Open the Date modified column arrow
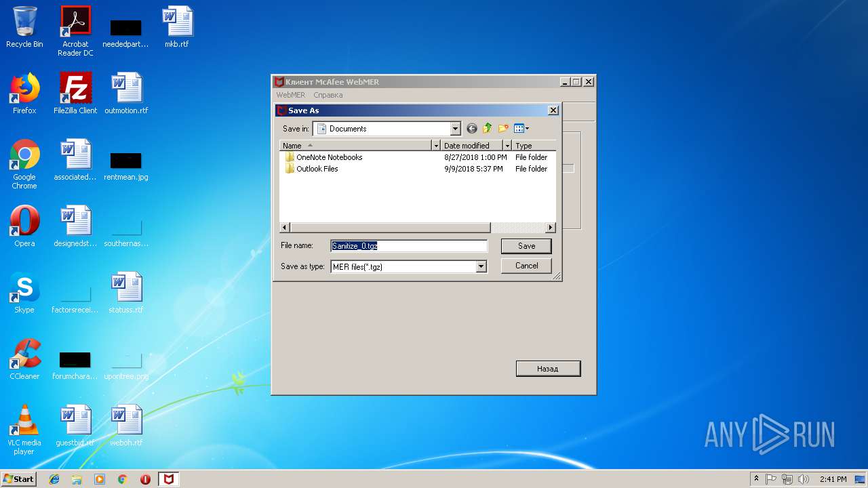This screenshot has width=868, height=488. click(507, 146)
